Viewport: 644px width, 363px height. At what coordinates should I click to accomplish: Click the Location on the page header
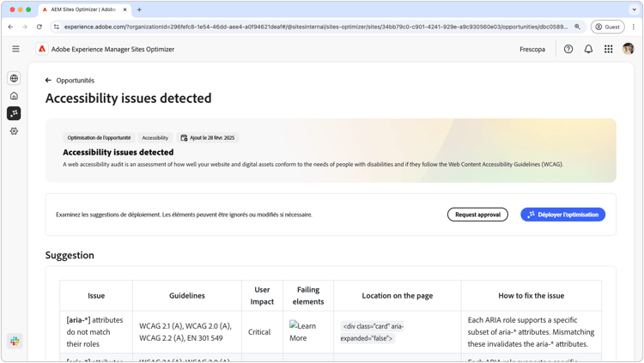click(398, 296)
